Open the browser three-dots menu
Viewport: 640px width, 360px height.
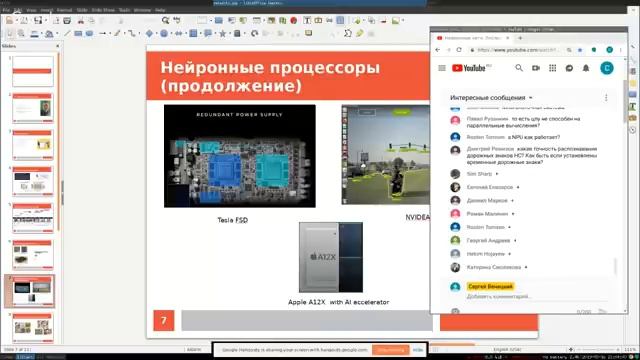coord(621,50)
